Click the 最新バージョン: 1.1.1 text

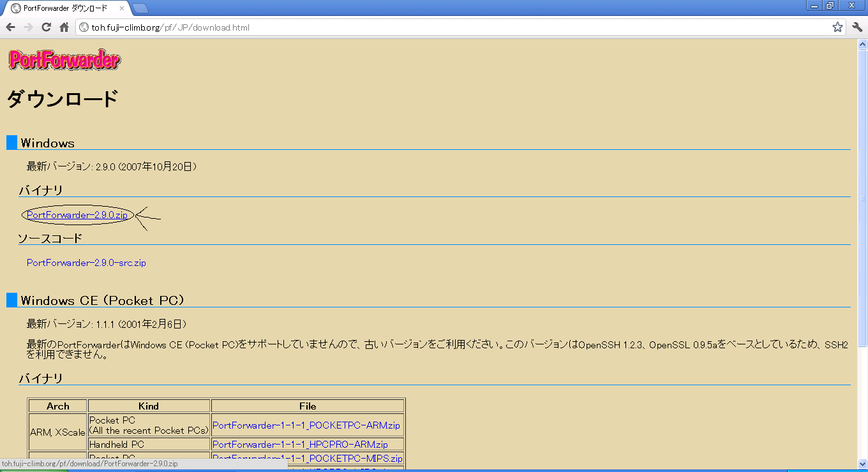[107, 324]
